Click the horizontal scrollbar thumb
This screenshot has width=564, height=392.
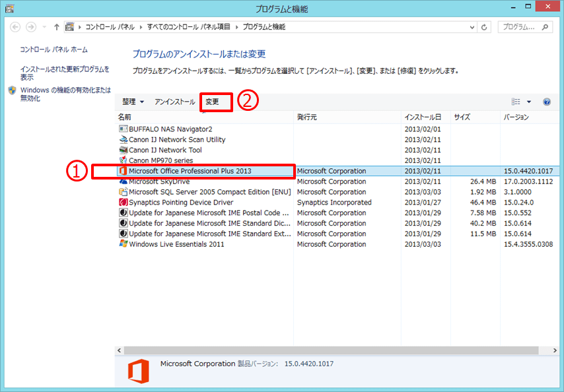click(x=331, y=350)
